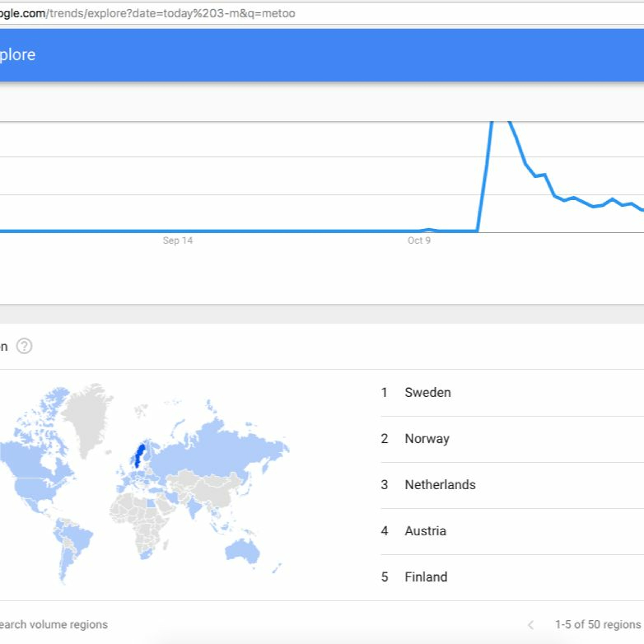
Task: Select Australia on the world map
Action: point(242,552)
